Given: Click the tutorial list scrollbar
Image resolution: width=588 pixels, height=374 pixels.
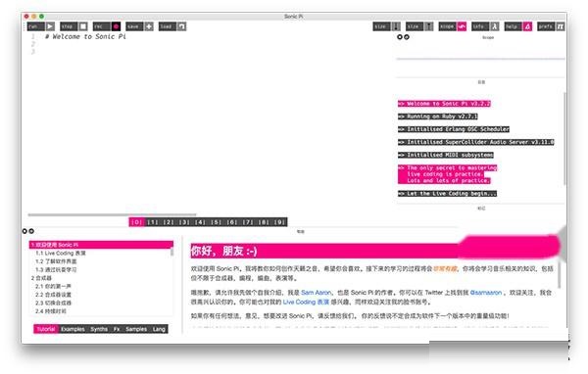Looking at the screenshot, I should 171,251.
